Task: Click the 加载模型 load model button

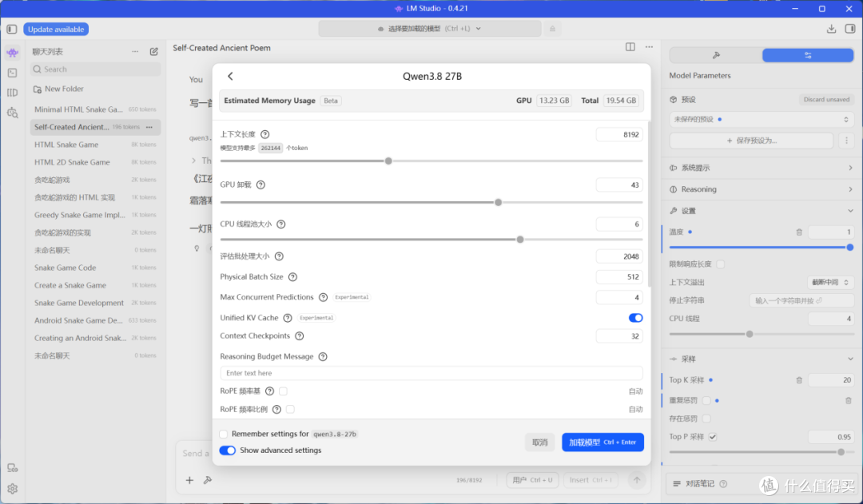Action: pyautogui.click(x=603, y=442)
